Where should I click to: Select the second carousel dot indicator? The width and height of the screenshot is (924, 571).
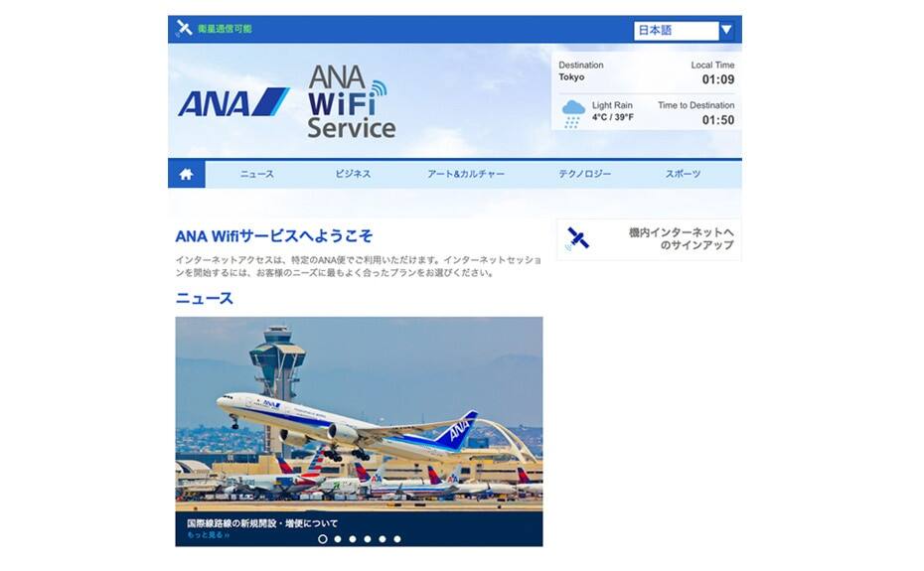tap(338, 538)
